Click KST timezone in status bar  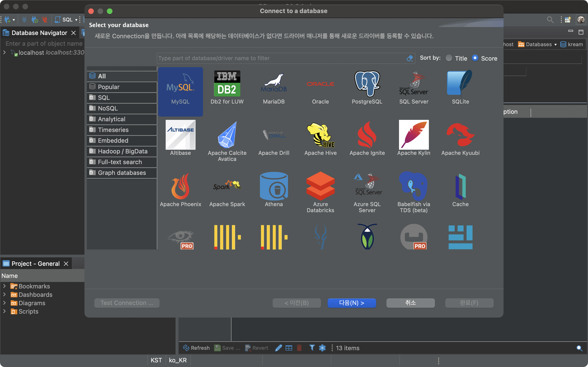[x=156, y=360]
